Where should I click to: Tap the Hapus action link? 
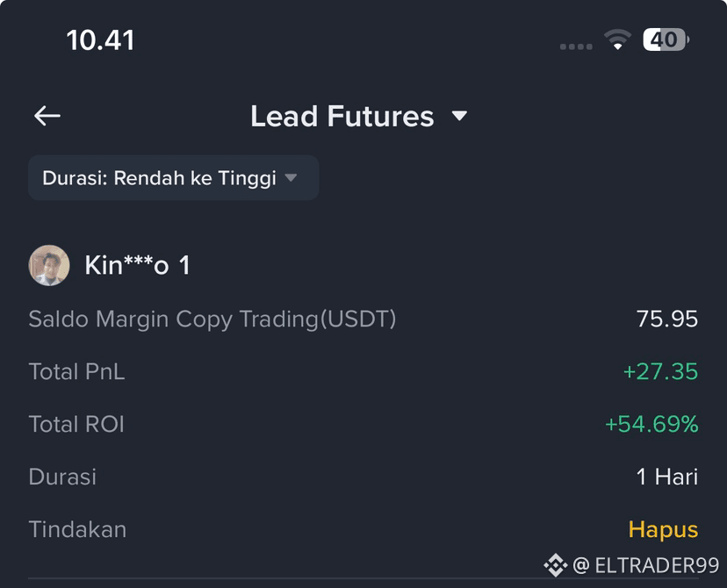(x=663, y=529)
